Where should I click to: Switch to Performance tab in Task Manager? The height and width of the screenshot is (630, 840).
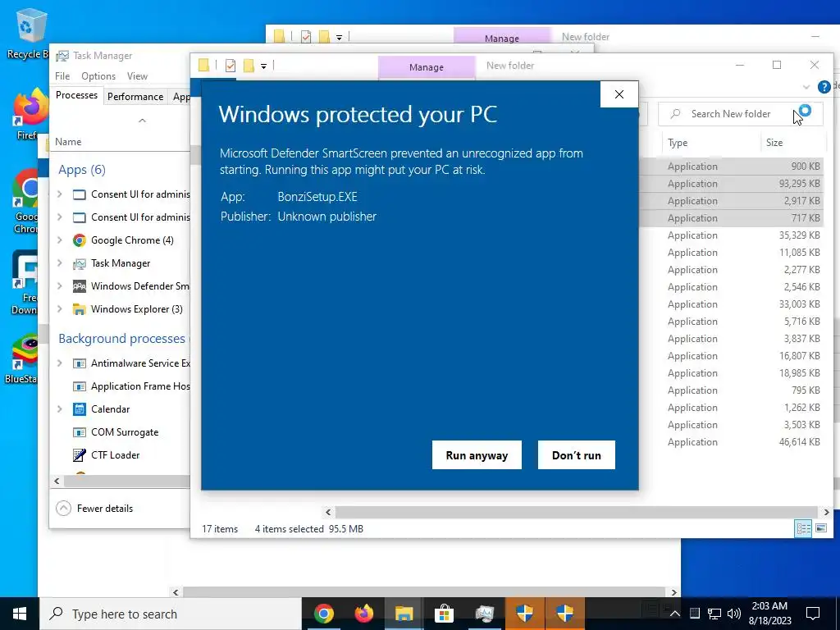click(x=135, y=97)
